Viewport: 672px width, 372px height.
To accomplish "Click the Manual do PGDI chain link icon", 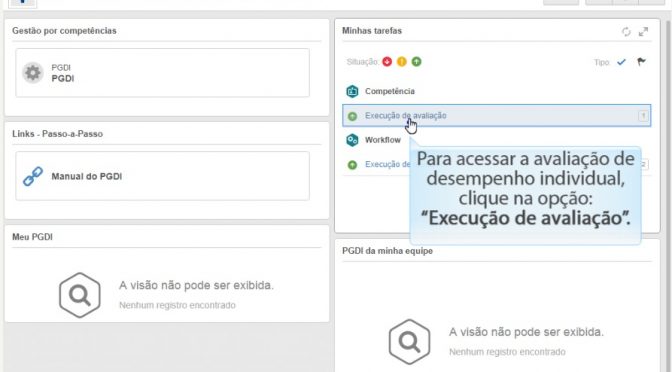I will coord(33,176).
